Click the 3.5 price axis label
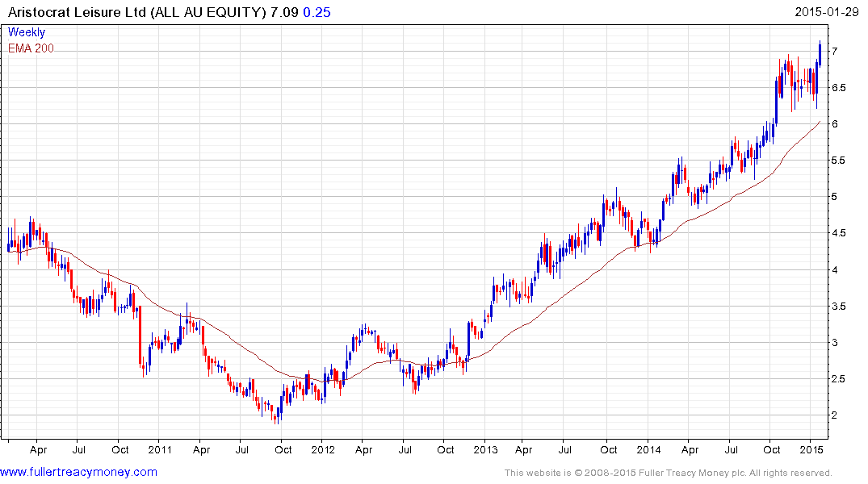Image resolution: width=868 pixels, height=484 pixels. (838, 307)
